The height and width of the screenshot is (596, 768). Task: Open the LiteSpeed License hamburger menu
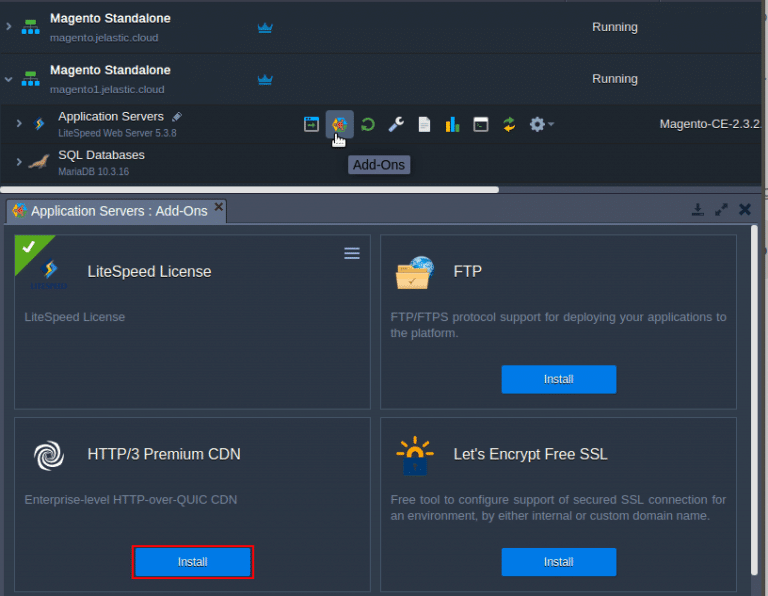click(352, 253)
